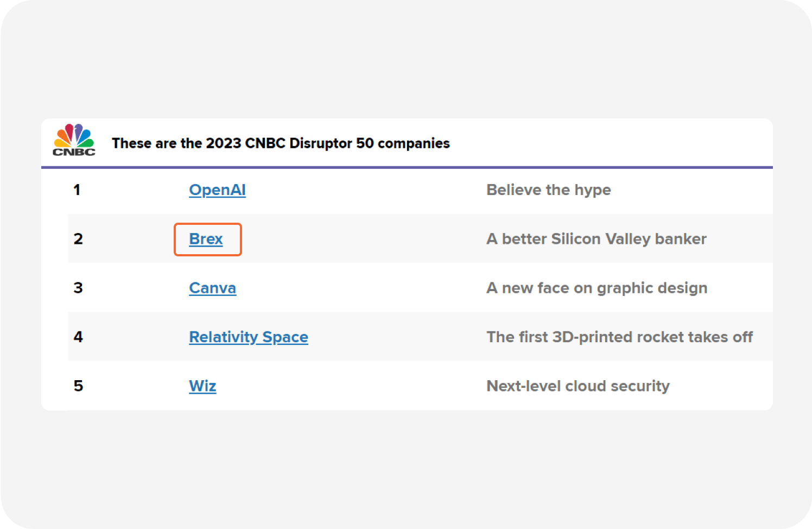Select the 2023 Disruptor 50 headline
812x529 pixels.
click(x=281, y=143)
